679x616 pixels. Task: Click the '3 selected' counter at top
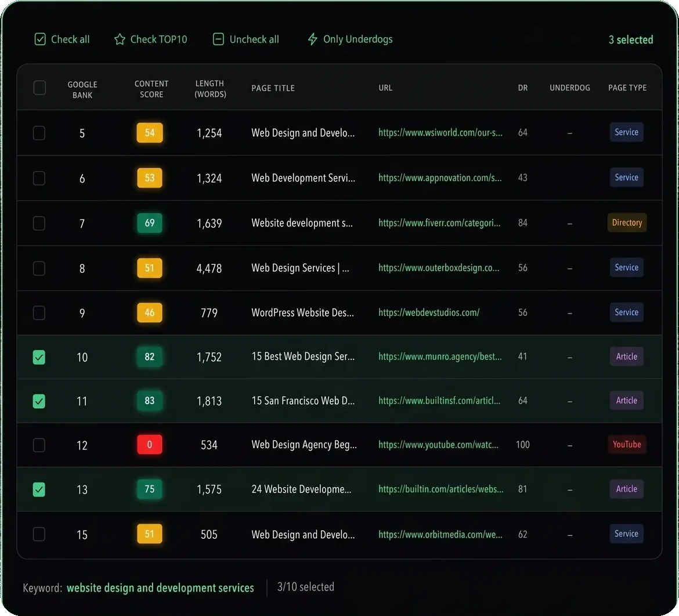(x=630, y=40)
